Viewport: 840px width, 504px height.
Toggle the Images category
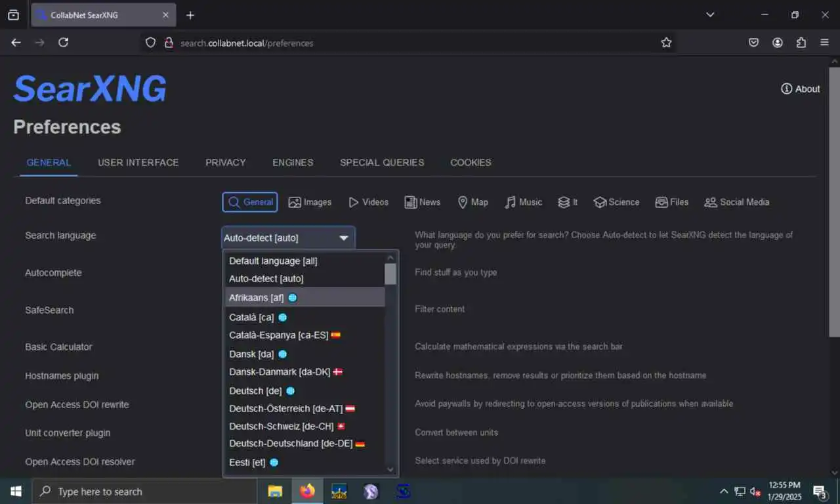coord(310,202)
